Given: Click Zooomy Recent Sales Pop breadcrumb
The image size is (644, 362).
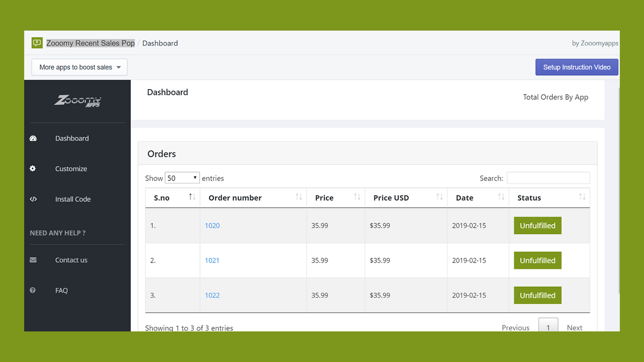Looking at the screenshot, I should pyautogui.click(x=91, y=43).
